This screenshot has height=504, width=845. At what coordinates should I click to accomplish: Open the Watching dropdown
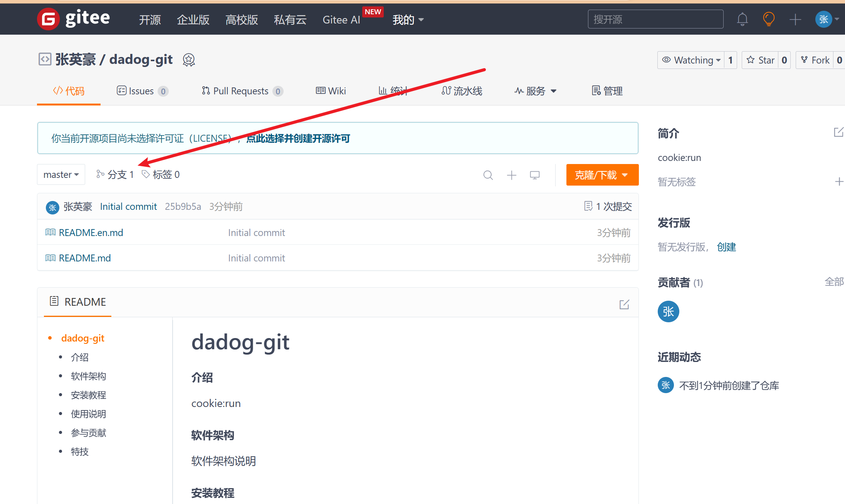pos(691,60)
